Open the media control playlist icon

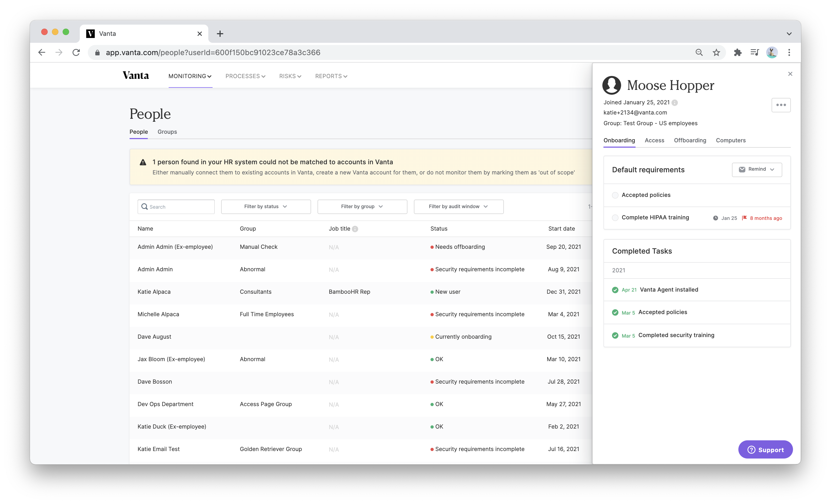coord(754,52)
